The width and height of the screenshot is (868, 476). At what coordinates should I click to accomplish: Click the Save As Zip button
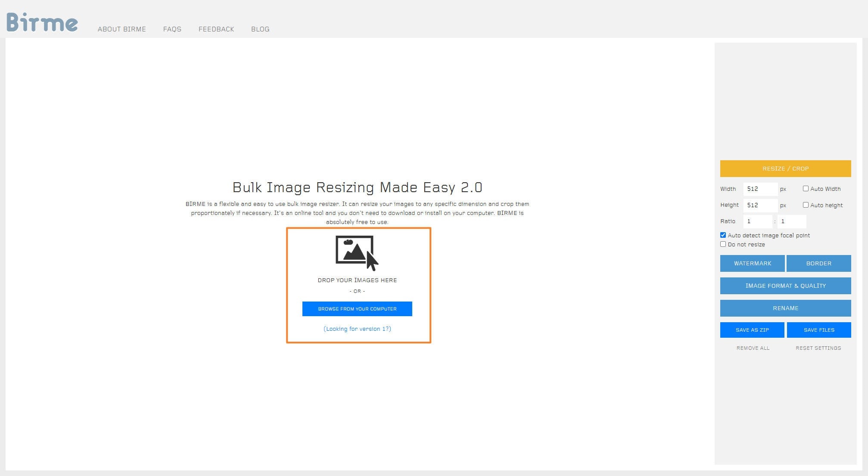(752, 330)
